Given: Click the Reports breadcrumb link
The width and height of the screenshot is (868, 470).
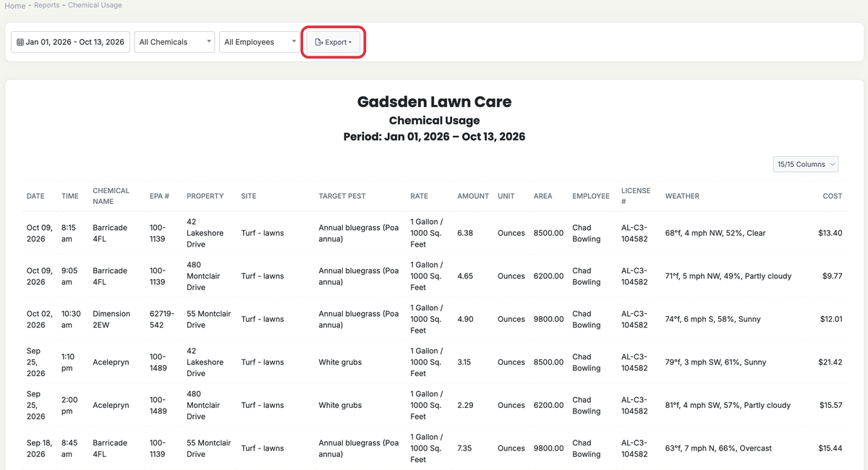Looking at the screenshot, I should click(x=47, y=5).
